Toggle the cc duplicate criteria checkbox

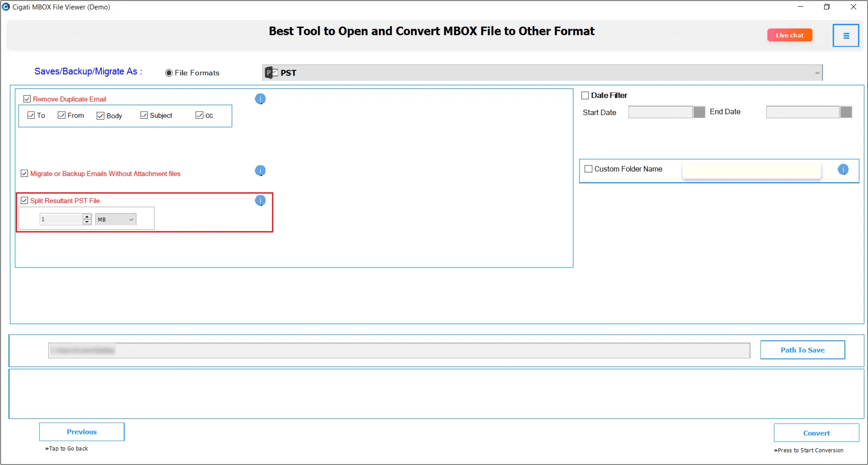199,115
